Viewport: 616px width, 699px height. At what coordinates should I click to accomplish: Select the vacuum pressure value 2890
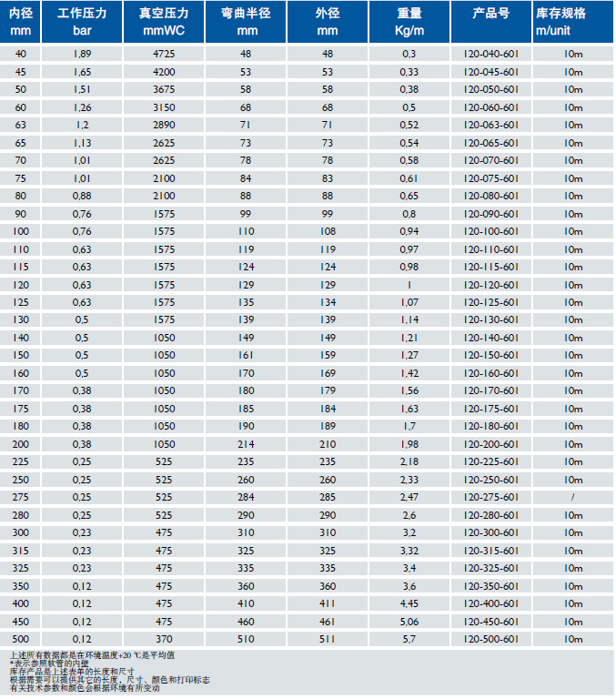(164, 125)
